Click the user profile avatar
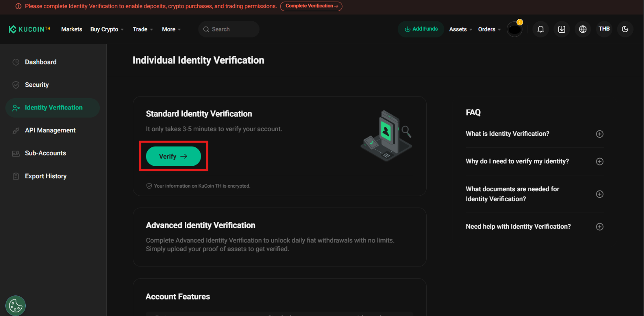 coord(514,29)
